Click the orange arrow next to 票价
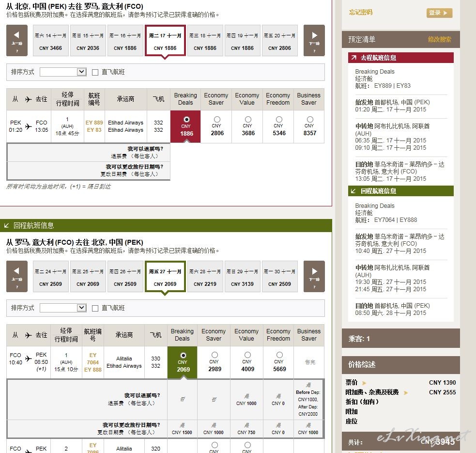 (364, 383)
